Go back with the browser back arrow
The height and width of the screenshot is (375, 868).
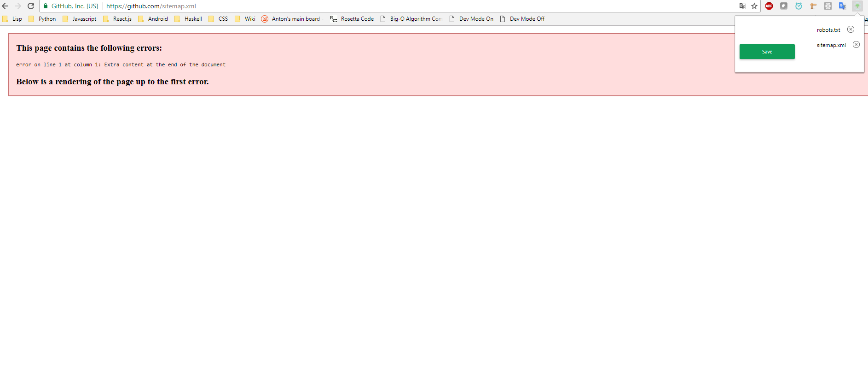pos(5,6)
